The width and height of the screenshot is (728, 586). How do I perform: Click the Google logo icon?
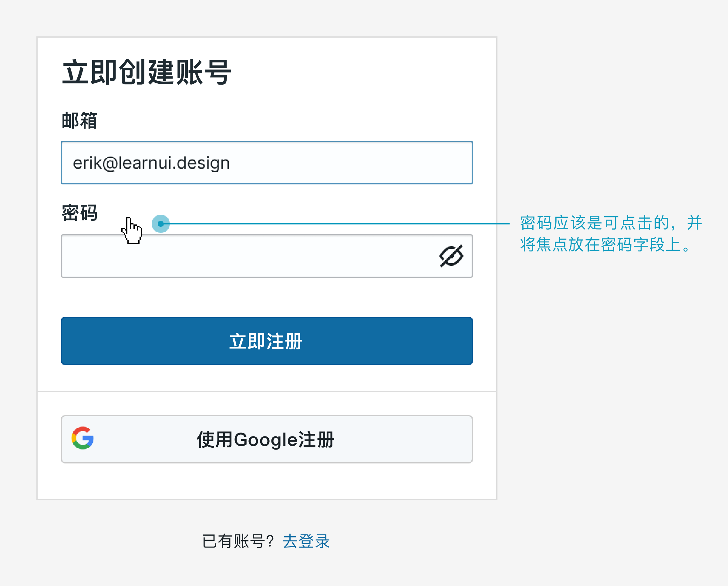[x=83, y=438]
